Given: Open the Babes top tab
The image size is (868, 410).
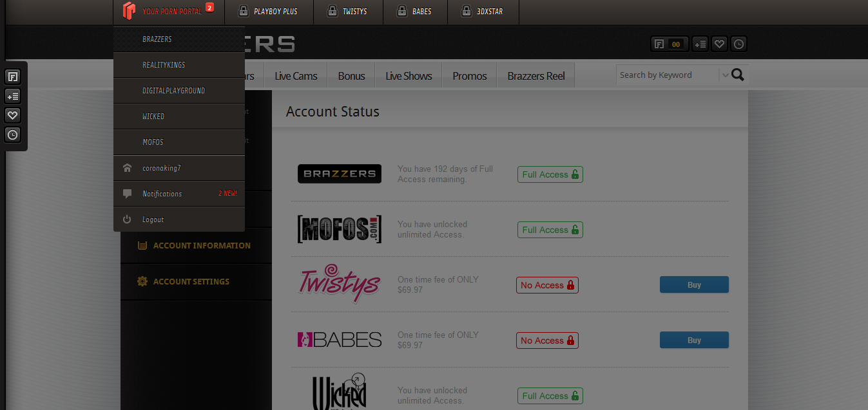Looking at the screenshot, I should click(x=415, y=11).
